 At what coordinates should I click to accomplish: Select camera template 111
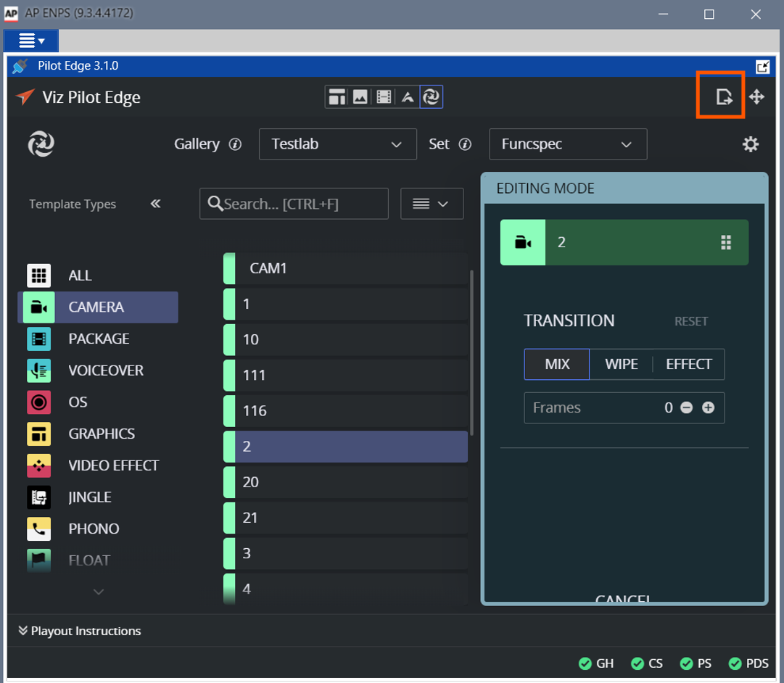coord(345,376)
